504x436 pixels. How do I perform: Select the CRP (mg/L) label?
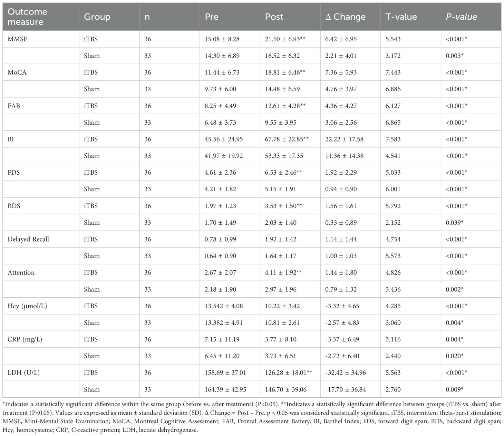25,339
